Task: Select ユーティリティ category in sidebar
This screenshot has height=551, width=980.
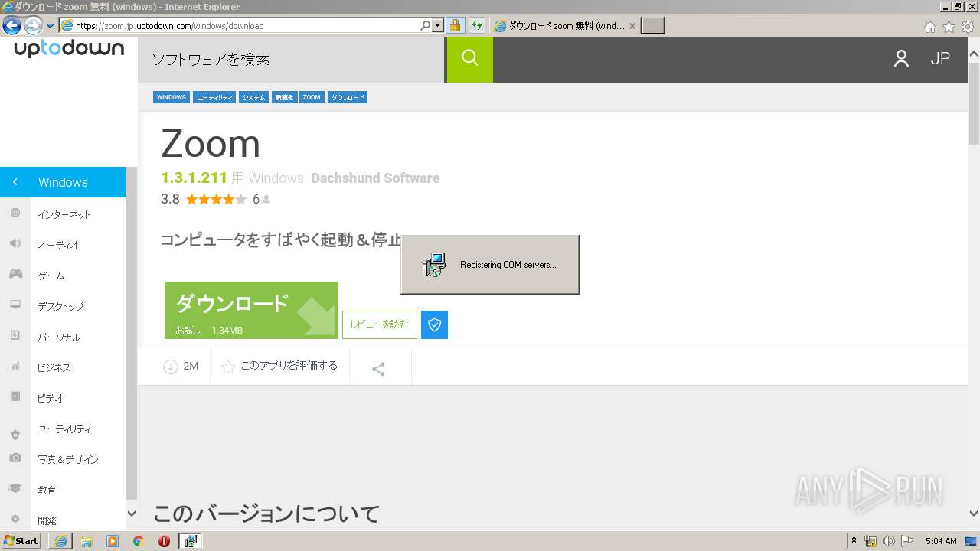Action: click(x=64, y=429)
